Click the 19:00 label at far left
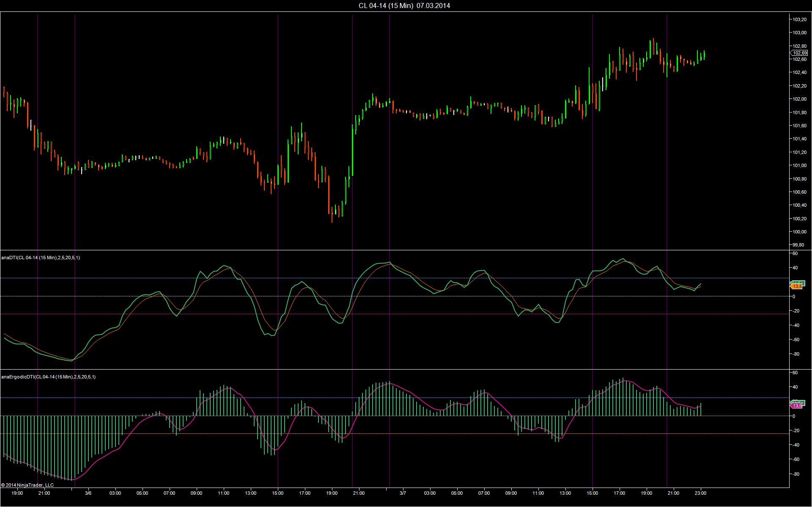The height and width of the screenshot is (507, 812). click(x=17, y=493)
